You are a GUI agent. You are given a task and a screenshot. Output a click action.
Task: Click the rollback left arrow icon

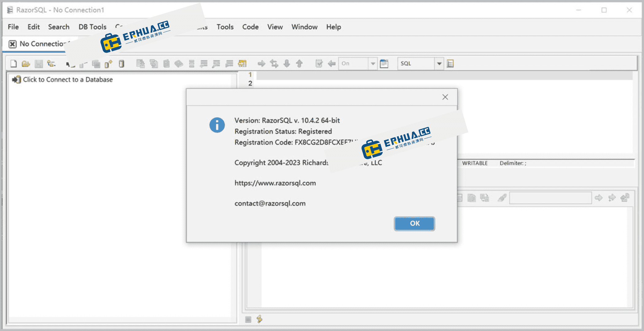coord(332,64)
